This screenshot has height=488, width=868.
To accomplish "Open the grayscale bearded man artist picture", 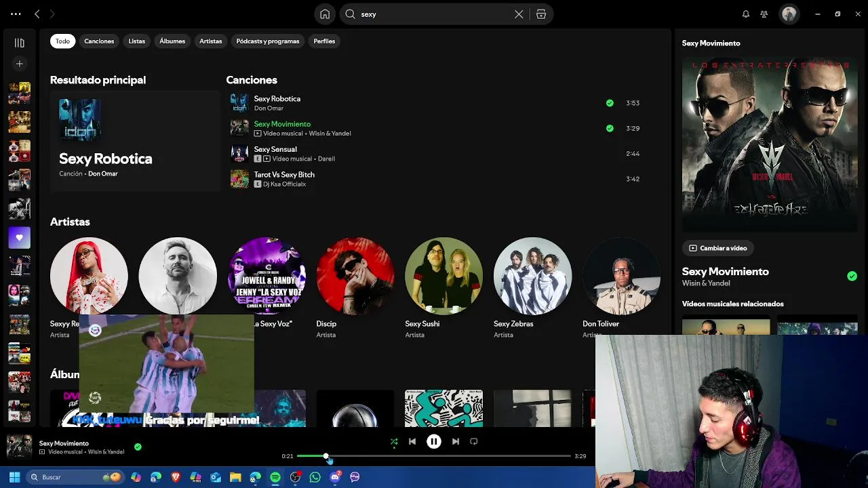I will [178, 276].
